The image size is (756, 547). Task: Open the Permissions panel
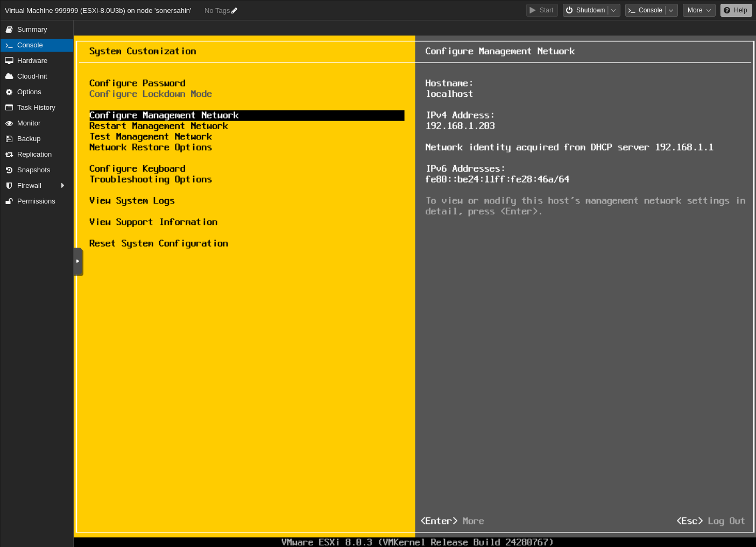coord(36,201)
